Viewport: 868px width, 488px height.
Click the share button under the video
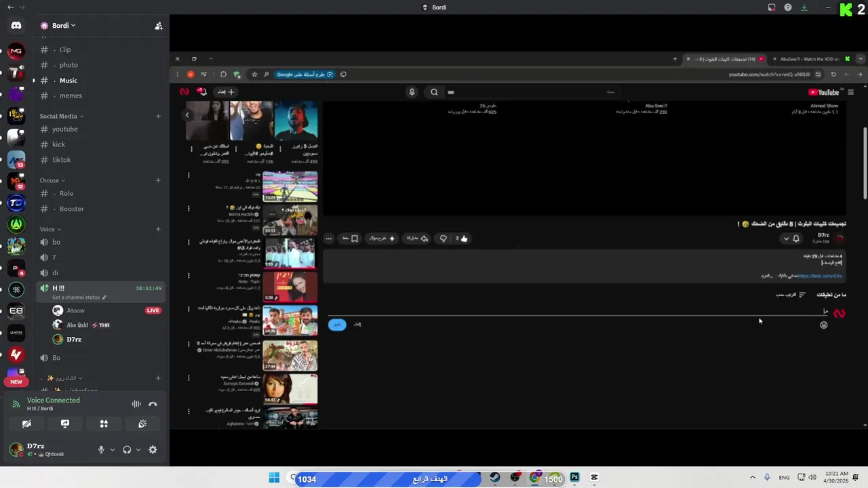coord(417,239)
